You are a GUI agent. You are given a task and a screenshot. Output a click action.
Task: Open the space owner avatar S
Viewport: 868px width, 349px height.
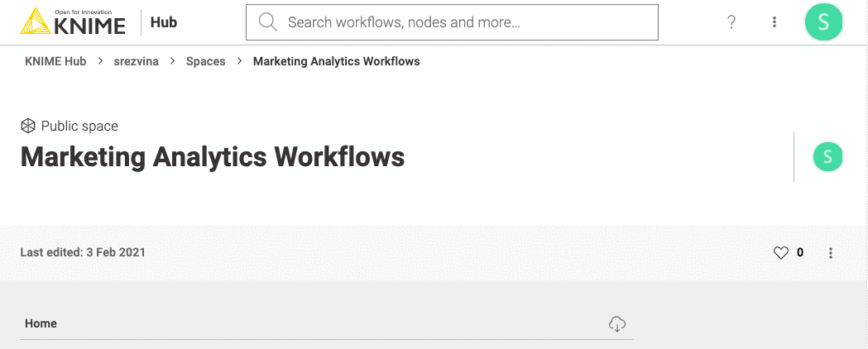pos(827,156)
